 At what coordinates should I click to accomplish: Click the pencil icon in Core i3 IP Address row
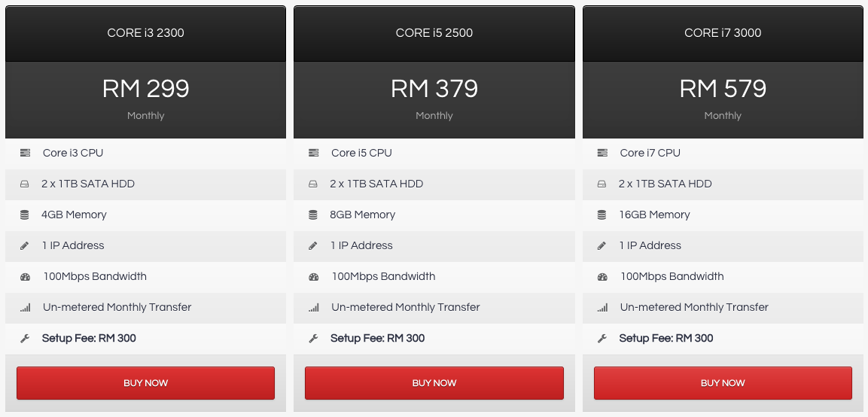point(24,246)
